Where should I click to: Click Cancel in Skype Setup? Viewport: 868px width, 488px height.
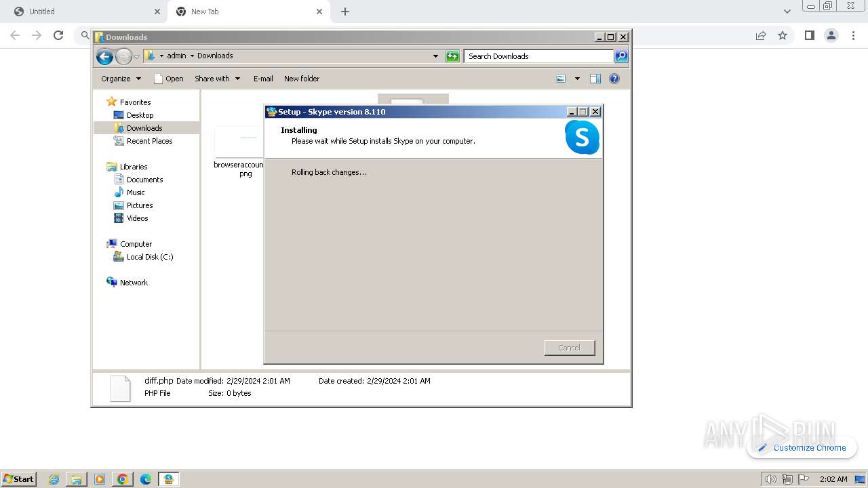[x=570, y=348]
